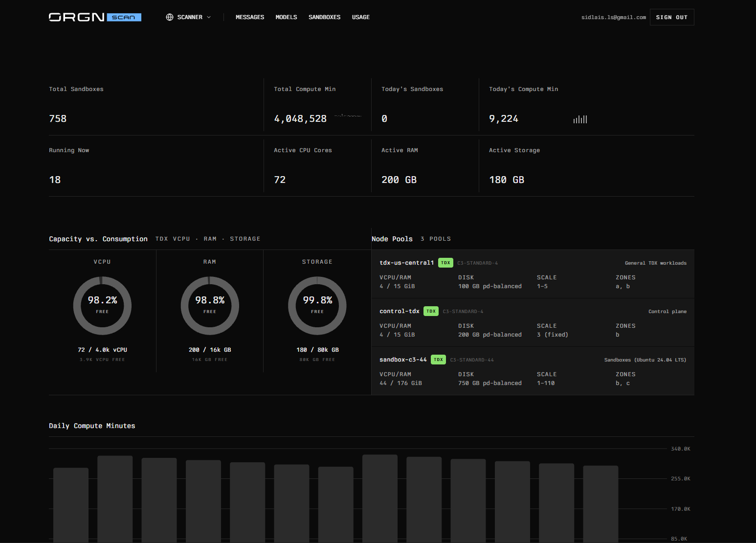
Task: Click the ORGN Scan logo
Action: [x=95, y=17]
